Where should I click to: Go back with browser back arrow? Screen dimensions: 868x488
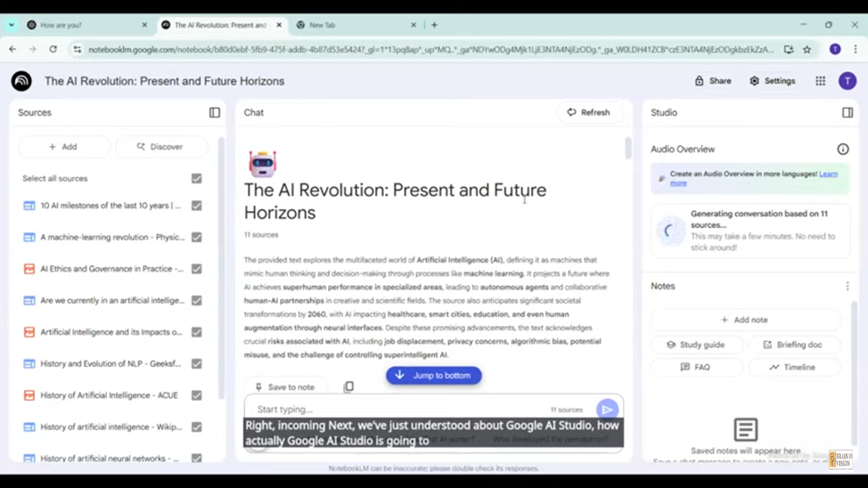click(x=12, y=49)
